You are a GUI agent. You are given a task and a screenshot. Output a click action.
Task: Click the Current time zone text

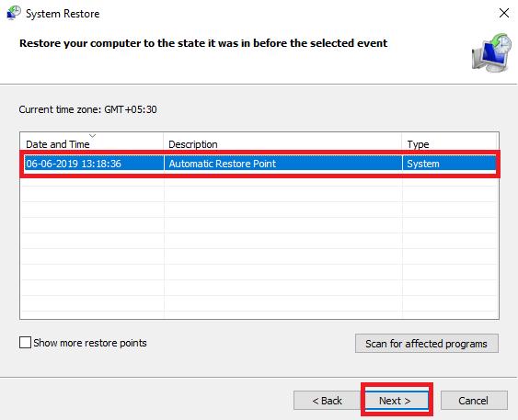coord(87,109)
